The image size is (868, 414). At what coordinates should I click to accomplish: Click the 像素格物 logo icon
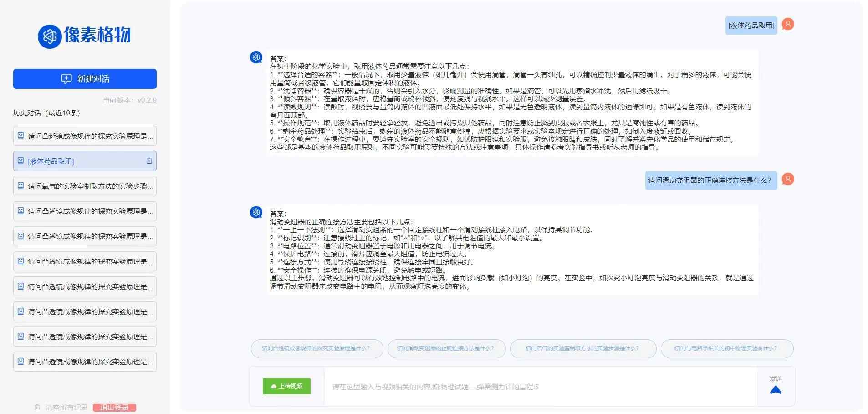49,36
